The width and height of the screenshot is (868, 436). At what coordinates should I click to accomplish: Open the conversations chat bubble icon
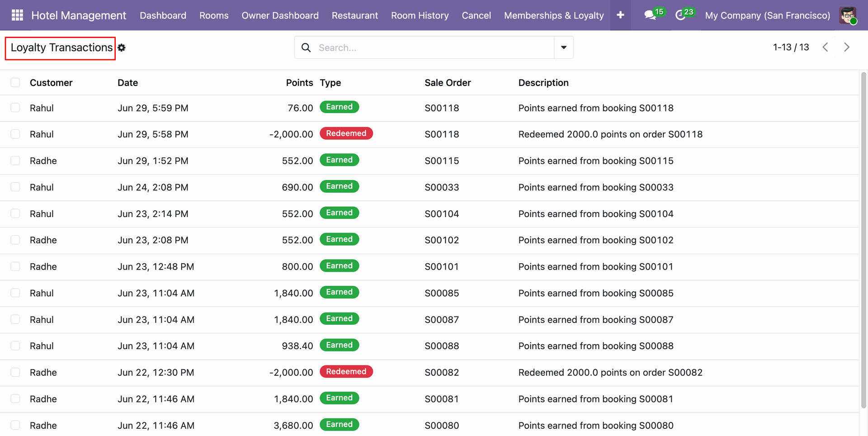point(651,15)
